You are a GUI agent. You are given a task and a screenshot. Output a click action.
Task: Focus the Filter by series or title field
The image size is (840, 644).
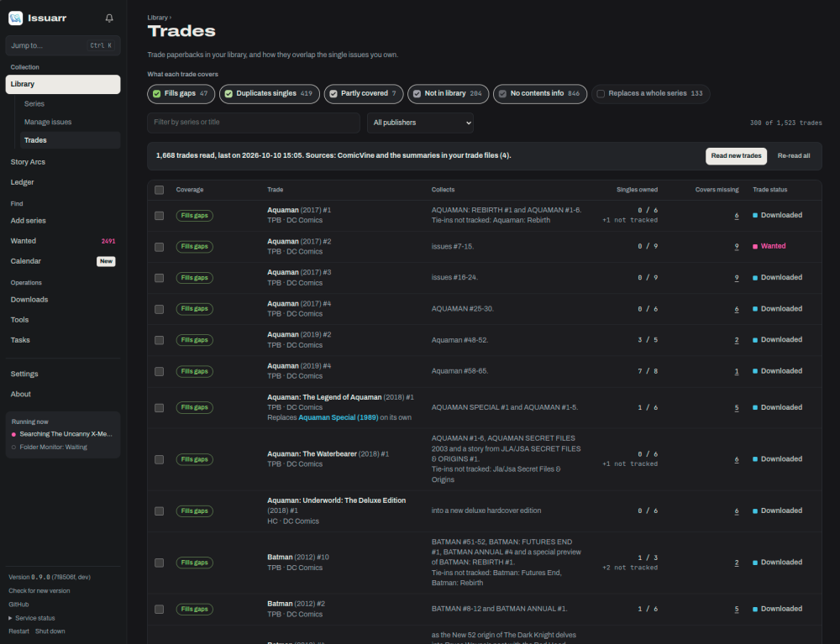tap(254, 123)
